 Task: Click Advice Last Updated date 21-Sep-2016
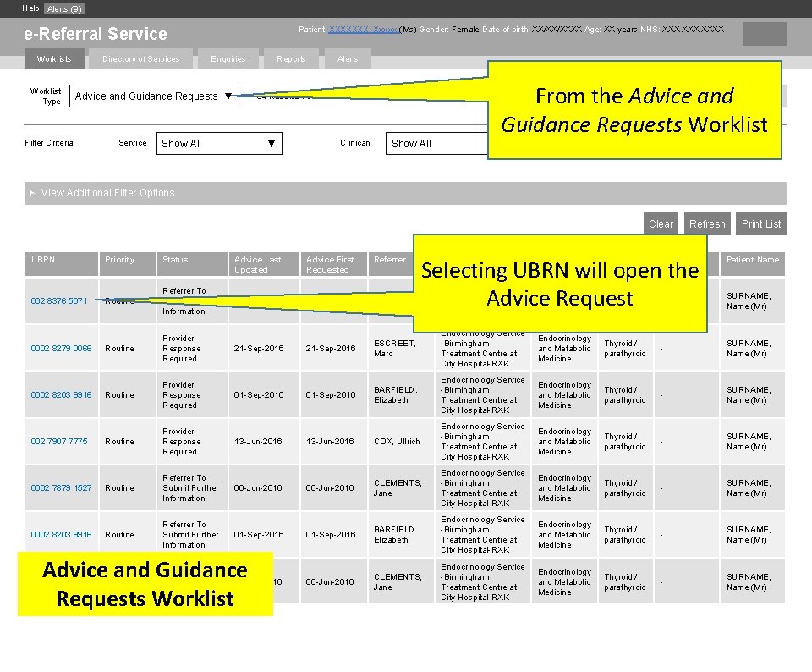coord(259,348)
